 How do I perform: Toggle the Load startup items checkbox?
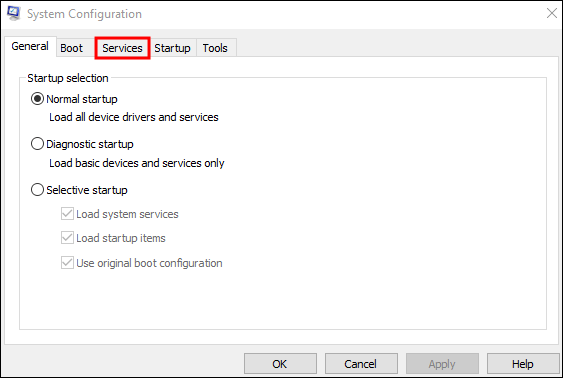click(x=67, y=238)
